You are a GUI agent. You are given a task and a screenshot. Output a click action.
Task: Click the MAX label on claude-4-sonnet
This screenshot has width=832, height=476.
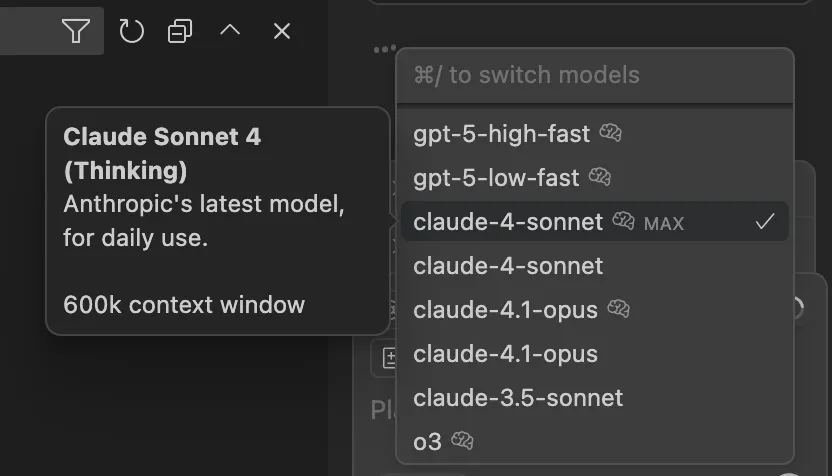[664, 223]
